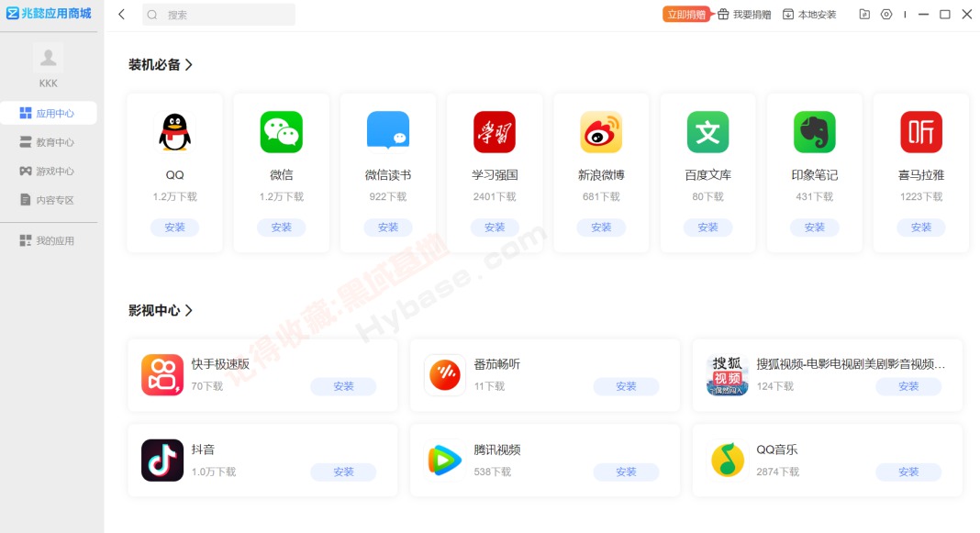Open the 抖音 app icon
The height and width of the screenshot is (533, 980).
pos(162,461)
